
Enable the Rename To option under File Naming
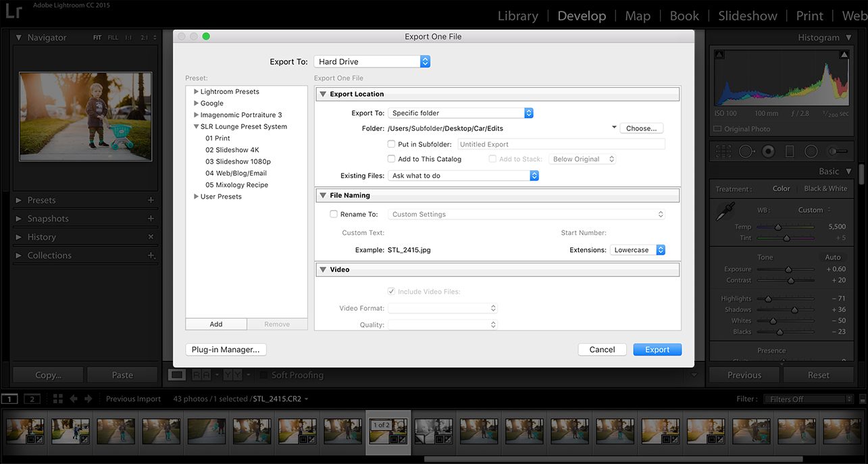click(334, 214)
